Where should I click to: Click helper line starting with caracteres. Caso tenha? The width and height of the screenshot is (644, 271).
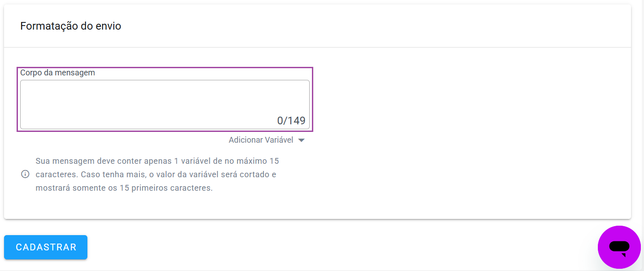point(156,174)
